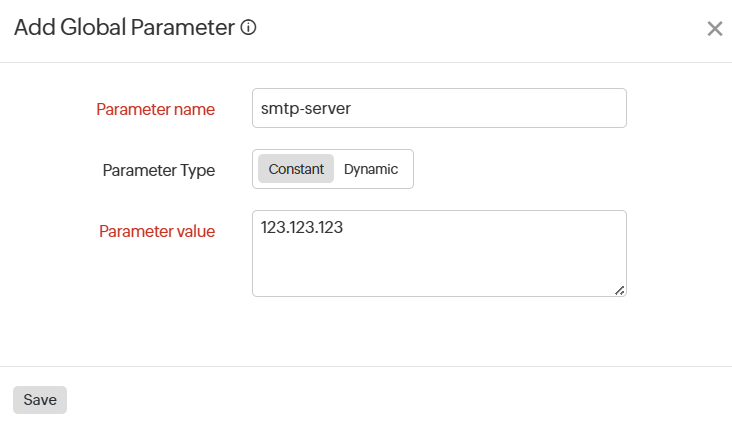Viewport: 732px width, 422px height.
Task: Click the Parameter Type segmented control border
Action: (410, 169)
